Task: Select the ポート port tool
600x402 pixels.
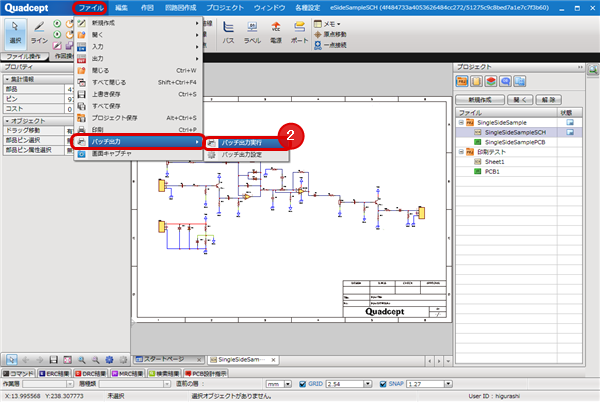Action: [299, 33]
